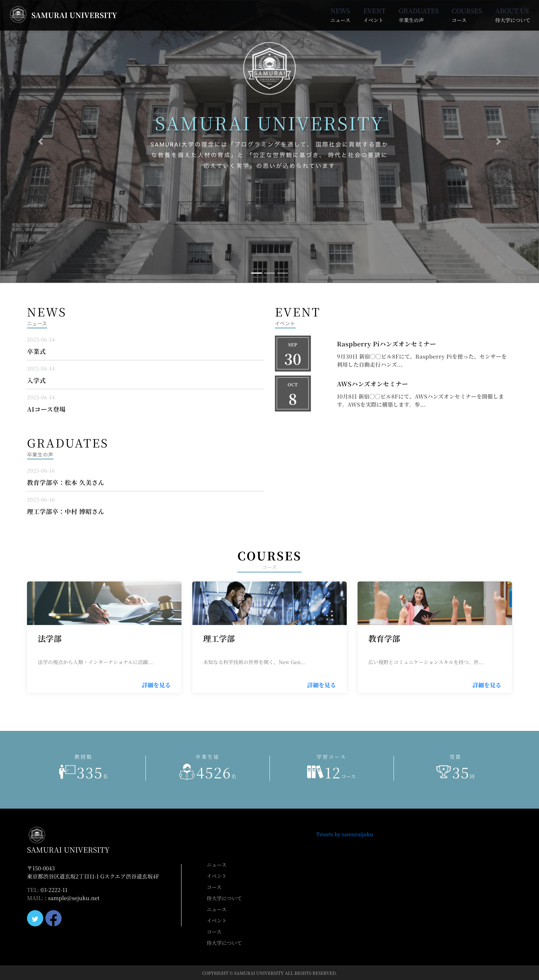Viewport: 539px width, 980px height.
Task: Click the footer phone number 03-2222-11
Action: [x=54, y=890]
